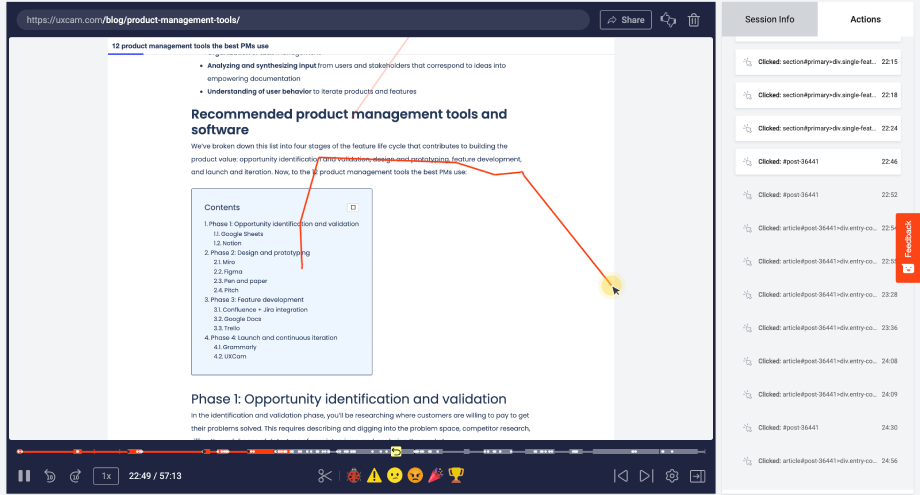This screenshot has width=920, height=495.
Task: Click the cursor icon on the 23:28 action
Action: (748, 294)
